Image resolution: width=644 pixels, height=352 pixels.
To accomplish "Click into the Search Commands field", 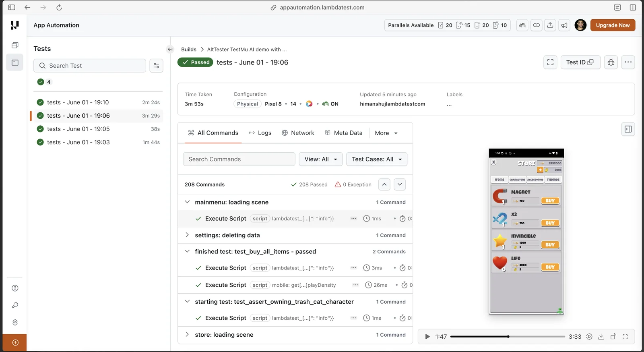I will click(x=239, y=159).
